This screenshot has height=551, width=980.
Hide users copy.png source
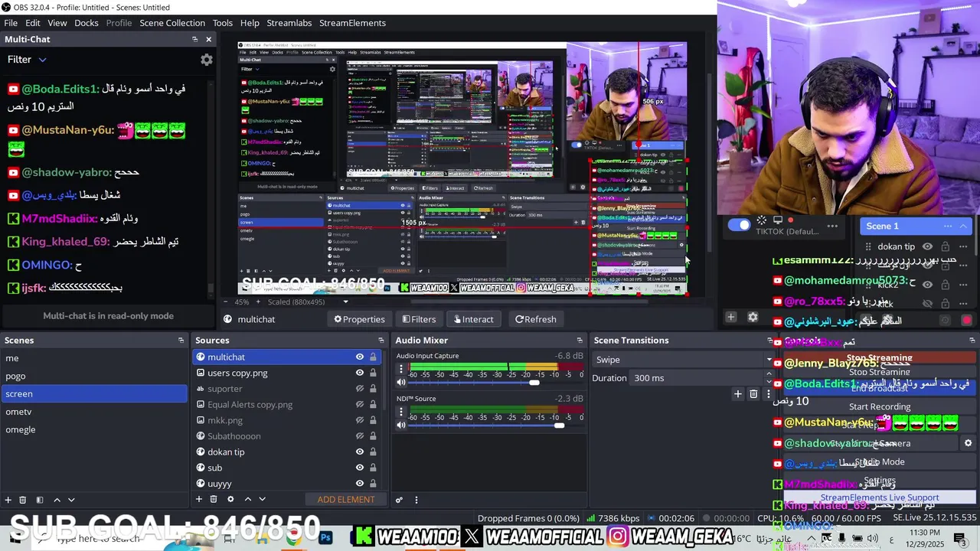click(359, 373)
